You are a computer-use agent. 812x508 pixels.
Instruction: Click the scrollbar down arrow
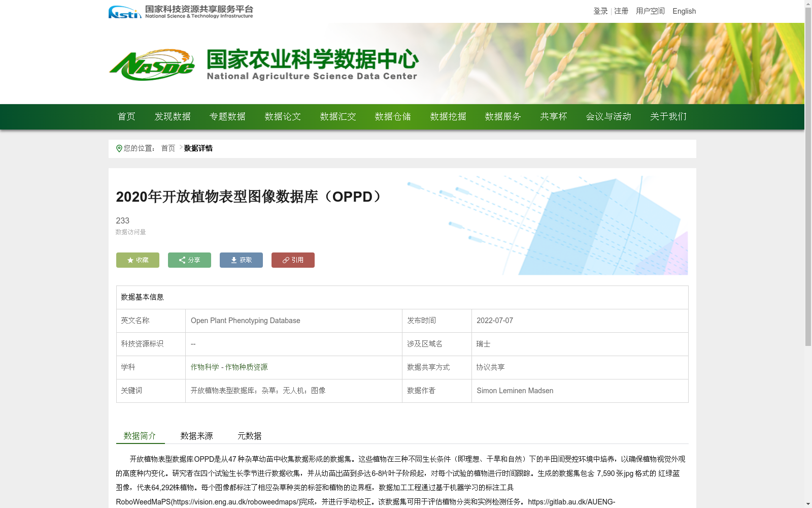pyautogui.click(x=808, y=504)
